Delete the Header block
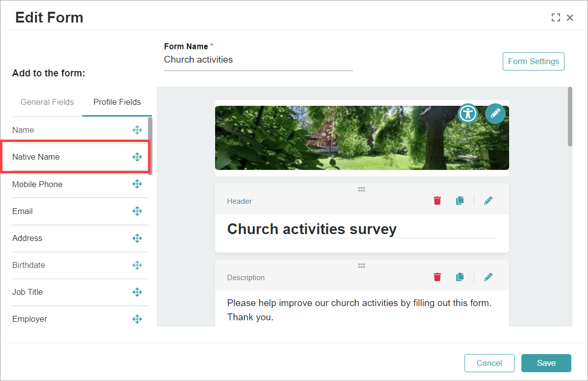 pyautogui.click(x=437, y=201)
